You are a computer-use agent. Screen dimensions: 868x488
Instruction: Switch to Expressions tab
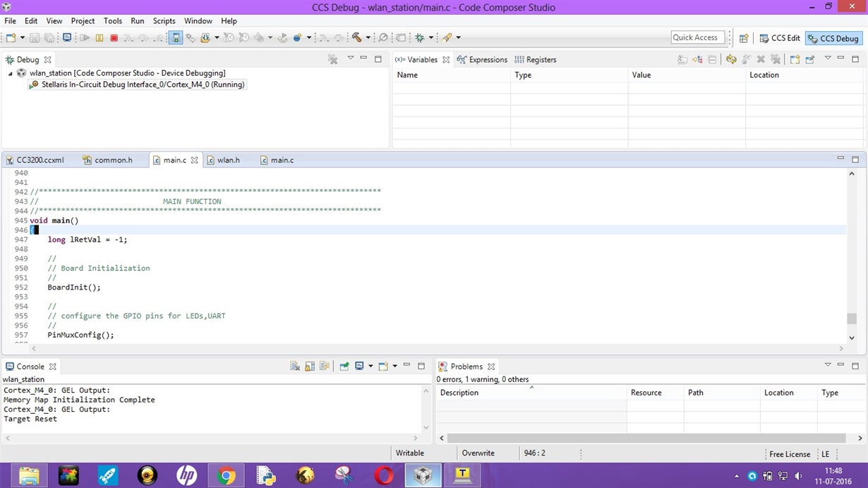click(483, 59)
